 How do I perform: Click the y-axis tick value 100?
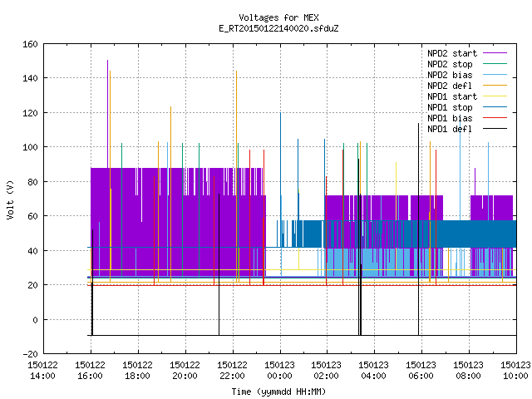click(30, 147)
